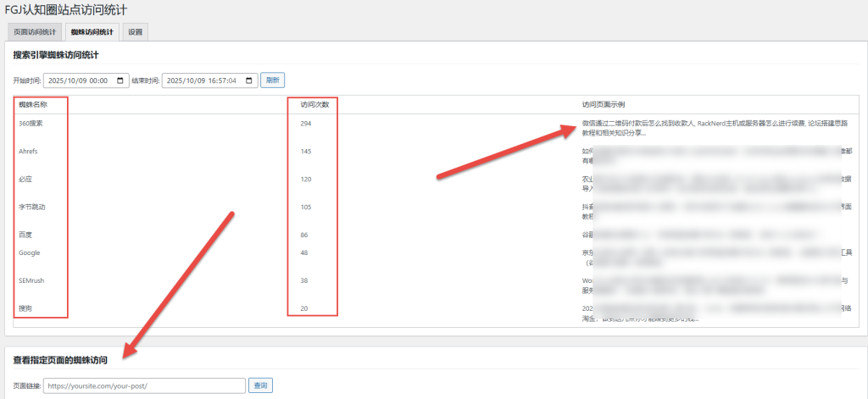Viewport: 868px width, 399px height.
Task: Open the calendar picker for 开始时间
Action: [121, 80]
